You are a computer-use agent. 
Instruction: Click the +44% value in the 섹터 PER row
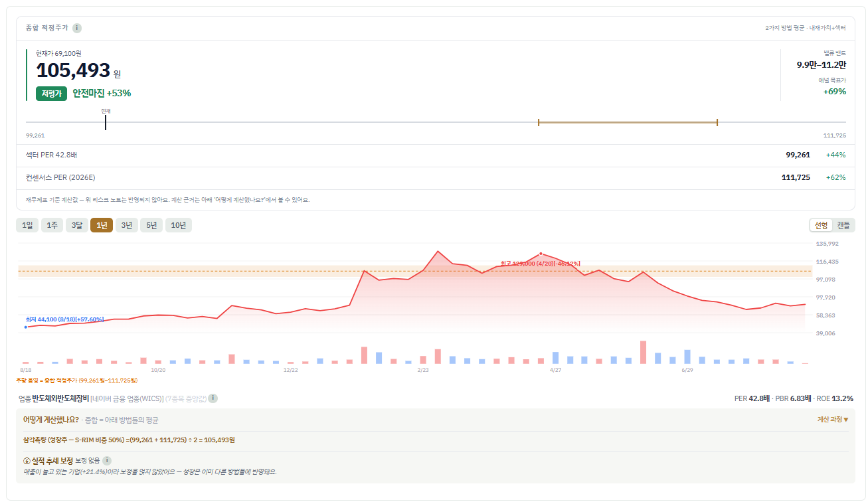tap(836, 155)
